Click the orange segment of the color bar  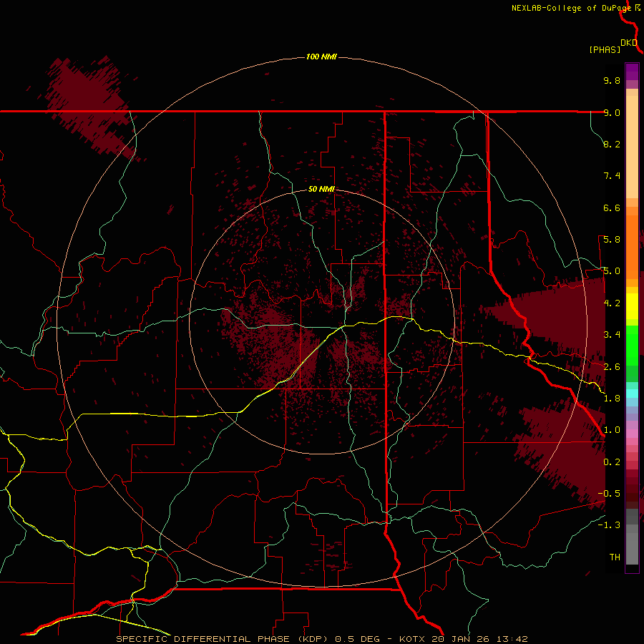coord(632,246)
